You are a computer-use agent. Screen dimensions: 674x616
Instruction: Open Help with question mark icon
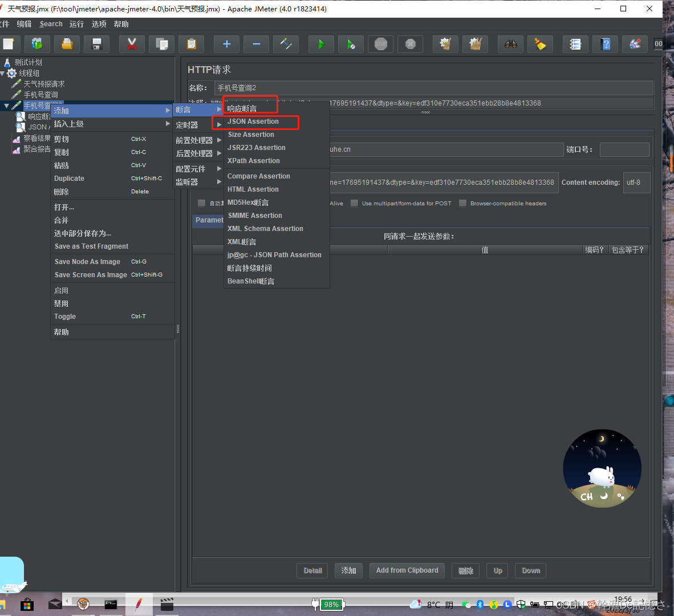pos(606,44)
